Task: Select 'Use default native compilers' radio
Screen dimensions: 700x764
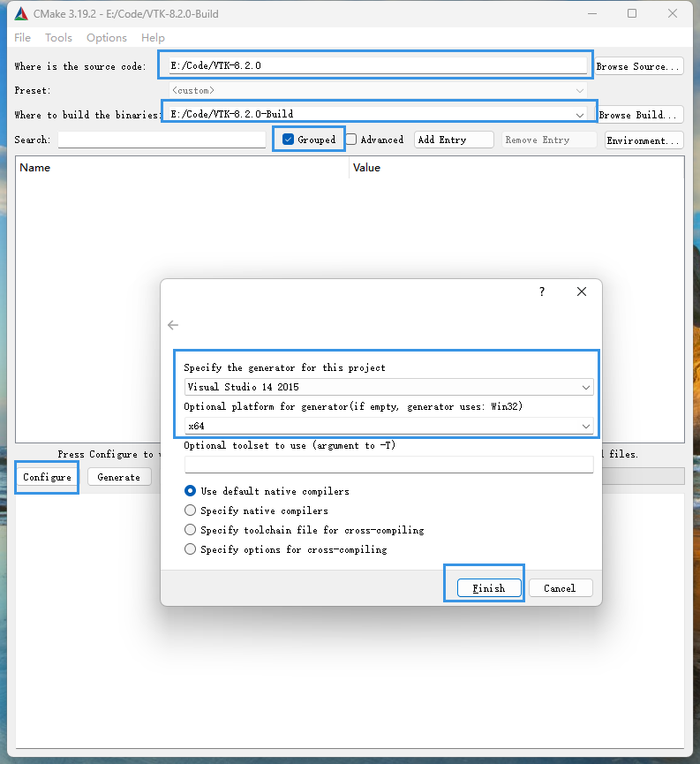Action: coord(190,491)
